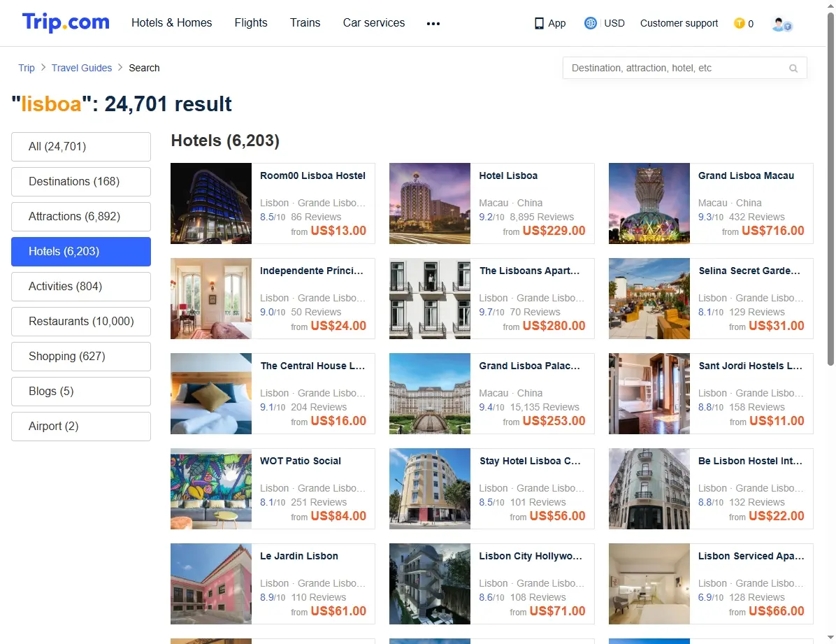The height and width of the screenshot is (644, 836).
Task: Open the Independente Princi... photo
Action: point(211,299)
